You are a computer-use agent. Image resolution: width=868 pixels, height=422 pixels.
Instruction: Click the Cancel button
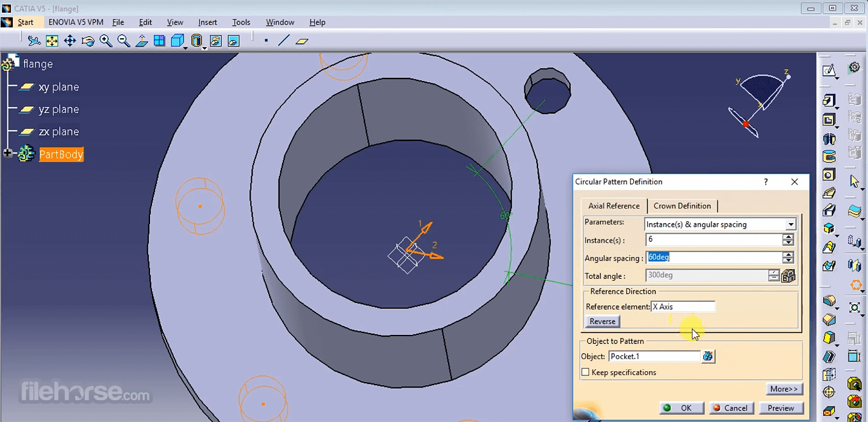tap(731, 408)
